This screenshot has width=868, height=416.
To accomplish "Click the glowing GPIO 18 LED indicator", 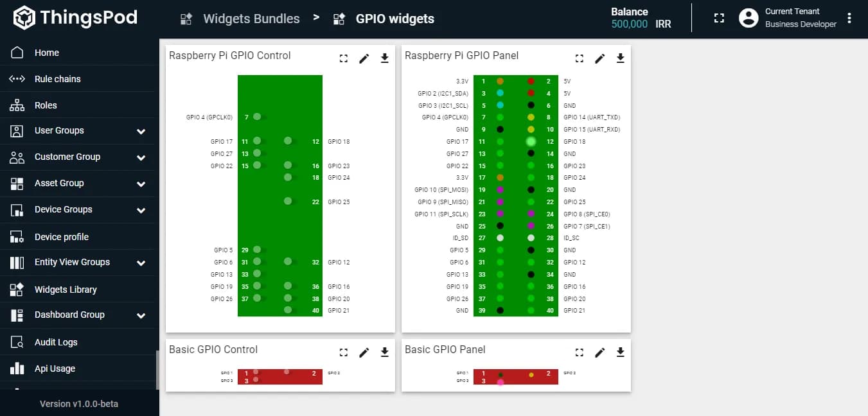I will pos(531,141).
